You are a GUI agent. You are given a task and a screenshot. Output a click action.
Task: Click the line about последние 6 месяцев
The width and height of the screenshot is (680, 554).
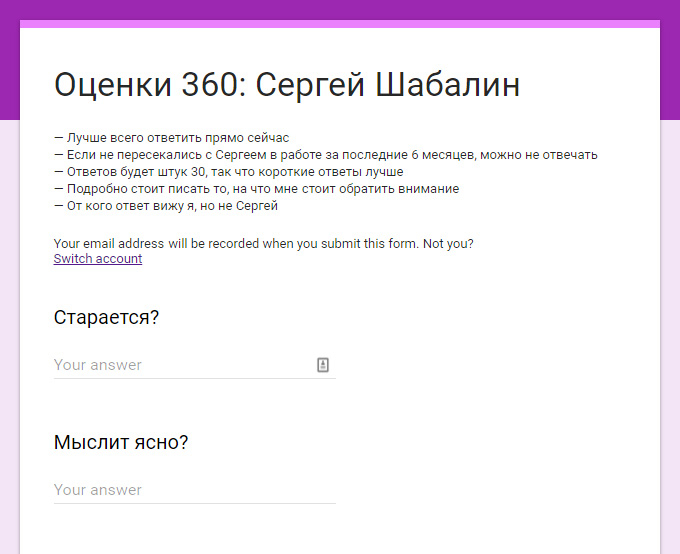pyautogui.click(x=326, y=155)
